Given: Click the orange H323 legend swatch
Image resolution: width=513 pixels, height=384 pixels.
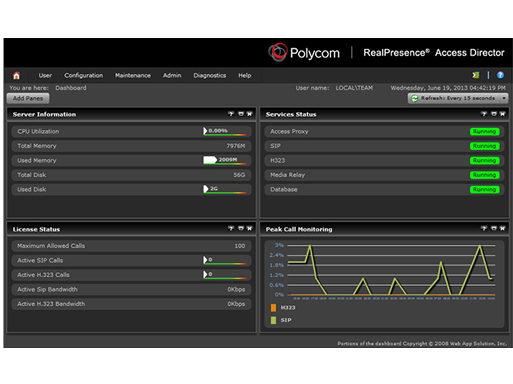Looking at the screenshot, I should point(273,308).
